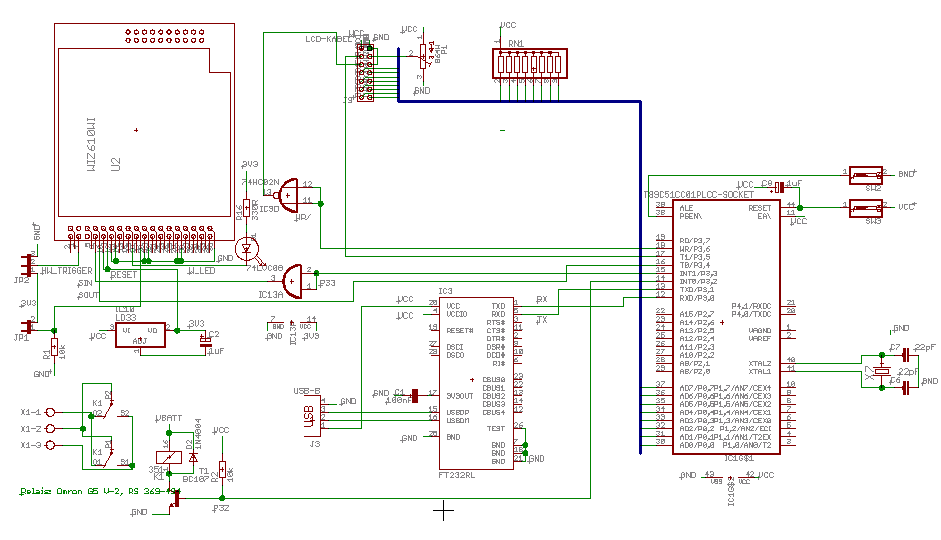Viewport: 941px width, 540px height.
Task: Click the ALE pin label on the microcontroller
Action: click(x=686, y=208)
